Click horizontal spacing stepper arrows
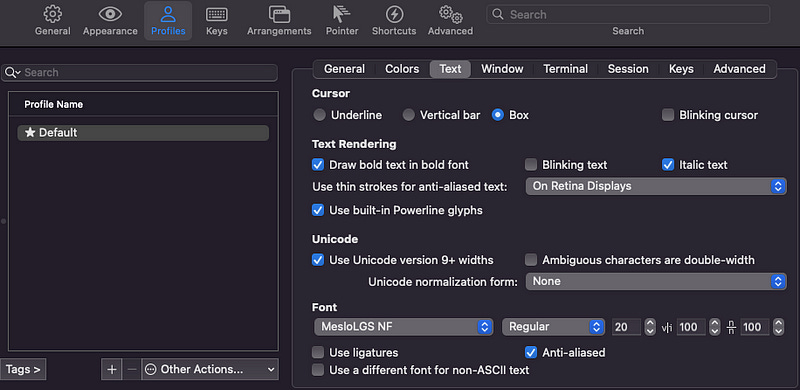Image resolution: width=800 pixels, height=390 pixels. point(715,327)
